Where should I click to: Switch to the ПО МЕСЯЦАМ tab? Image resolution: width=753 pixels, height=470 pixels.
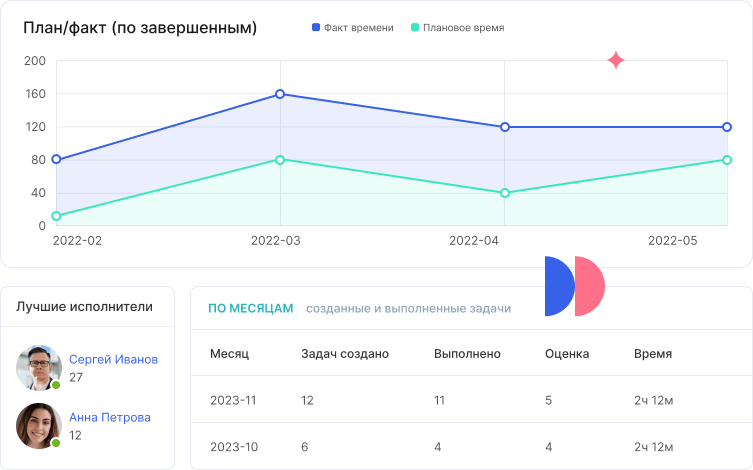coord(251,309)
